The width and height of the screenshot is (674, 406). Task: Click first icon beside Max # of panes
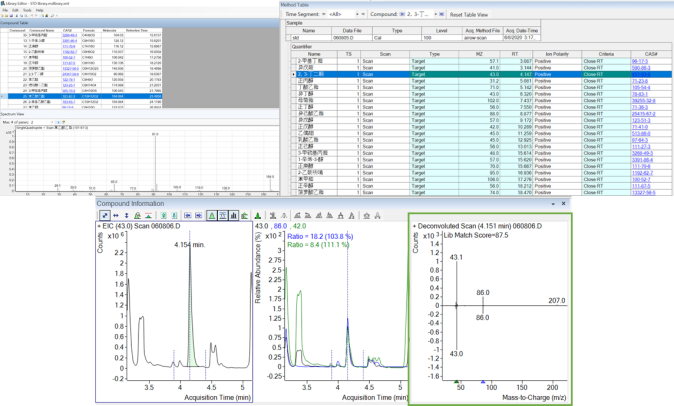pyautogui.click(x=58, y=122)
